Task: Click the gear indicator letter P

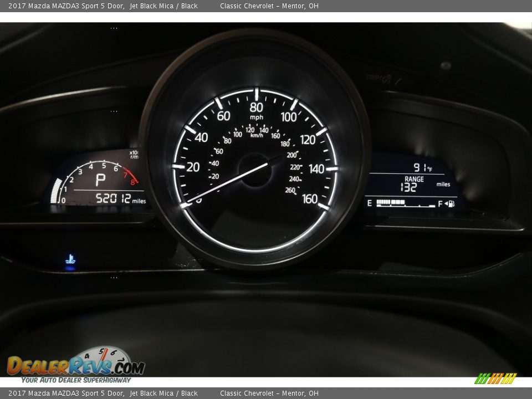Action: (100, 180)
